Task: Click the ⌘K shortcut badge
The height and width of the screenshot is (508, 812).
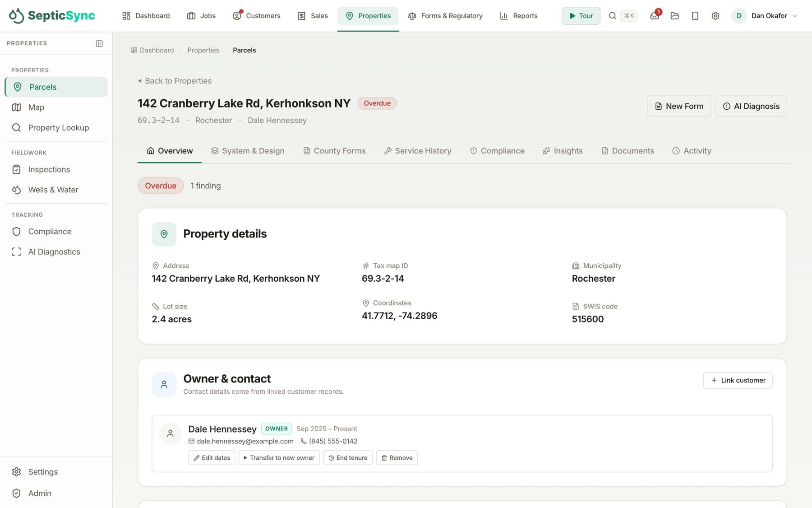Action: pos(629,16)
